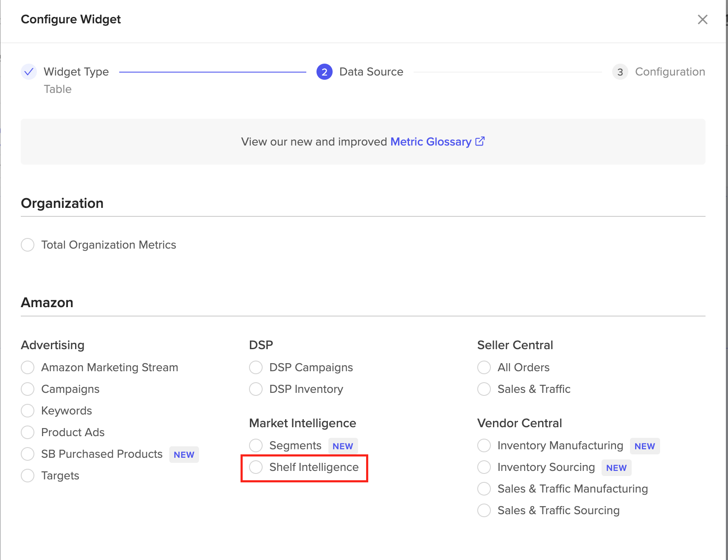This screenshot has height=560, width=728.
Task: Click NEW badge next to Segments
Action: (343, 446)
